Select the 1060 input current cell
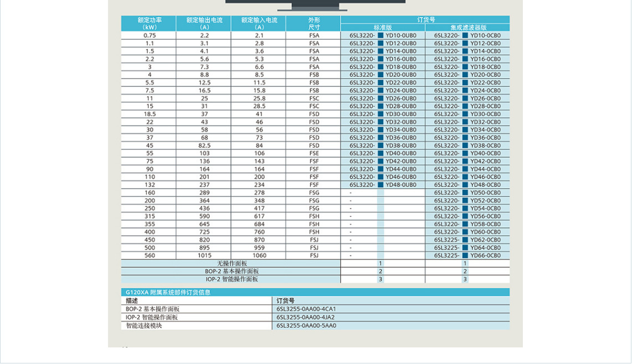The height and width of the screenshot is (364, 632). click(259, 255)
